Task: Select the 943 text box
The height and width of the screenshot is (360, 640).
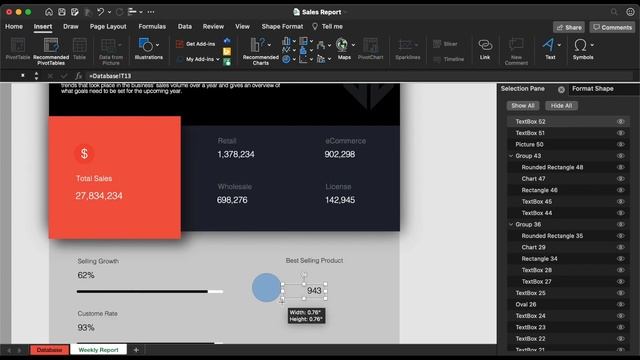Action: (x=304, y=291)
